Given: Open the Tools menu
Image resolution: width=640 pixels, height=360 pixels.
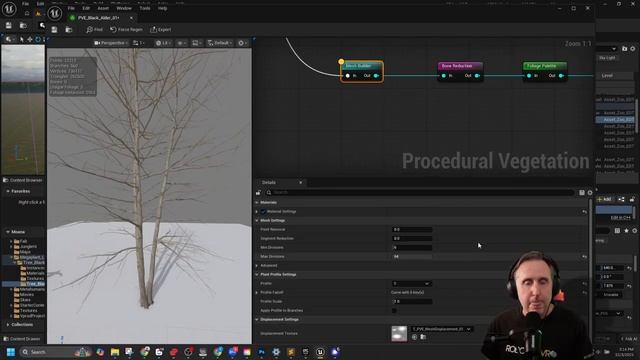Looking at the screenshot, I should point(144,8).
